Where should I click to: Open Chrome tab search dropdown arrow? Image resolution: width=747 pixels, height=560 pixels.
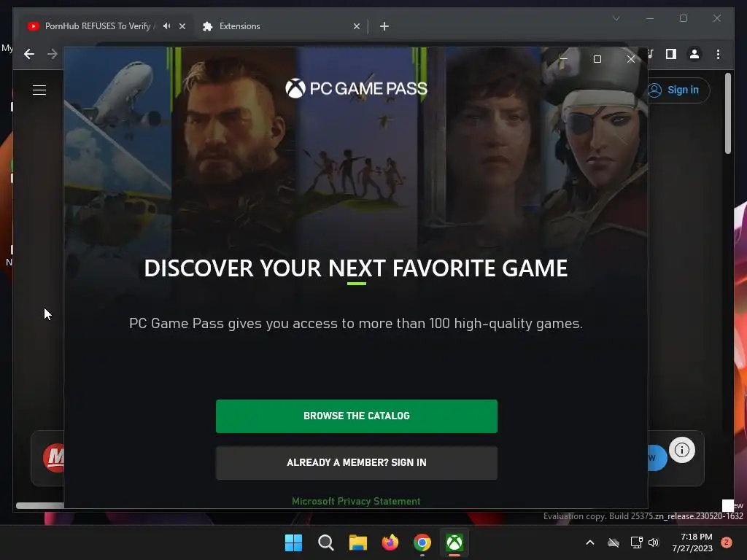(616, 18)
